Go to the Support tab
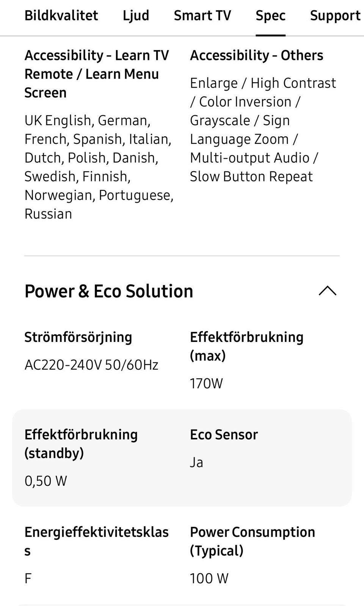 pyautogui.click(x=335, y=16)
